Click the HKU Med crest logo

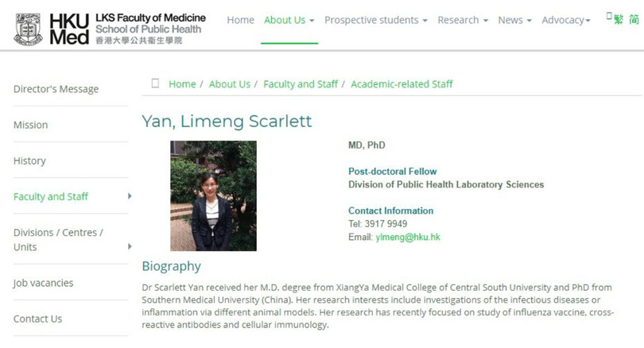tap(28, 29)
